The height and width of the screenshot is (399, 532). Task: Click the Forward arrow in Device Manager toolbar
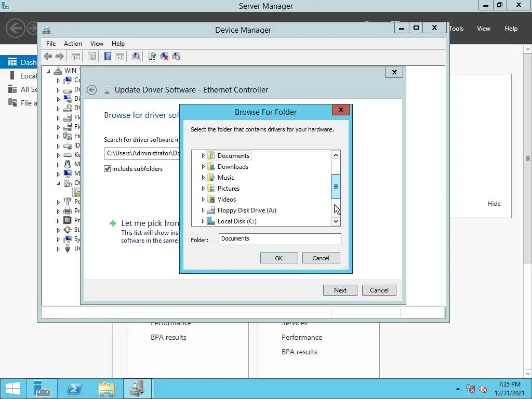tap(60, 56)
